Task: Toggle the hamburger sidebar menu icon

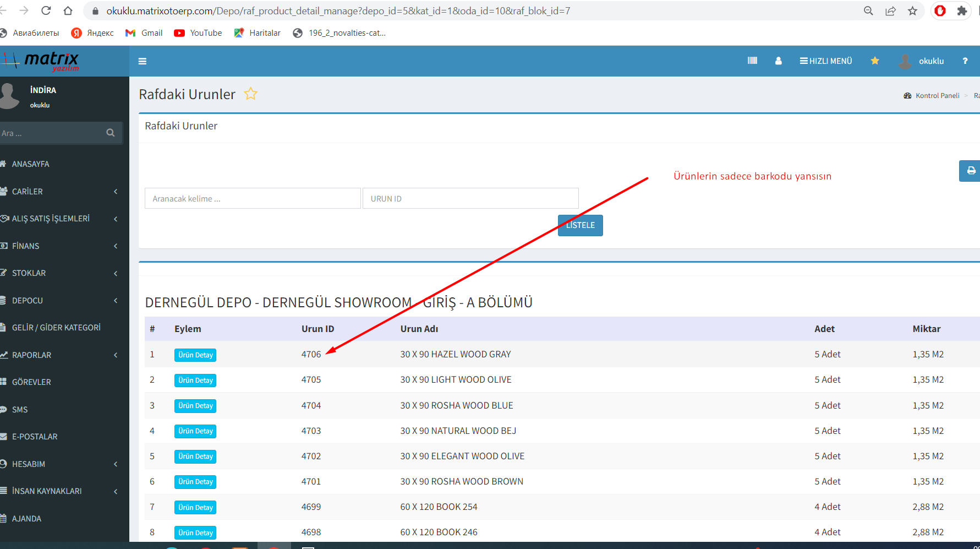Action: click(x=143, y=61)
